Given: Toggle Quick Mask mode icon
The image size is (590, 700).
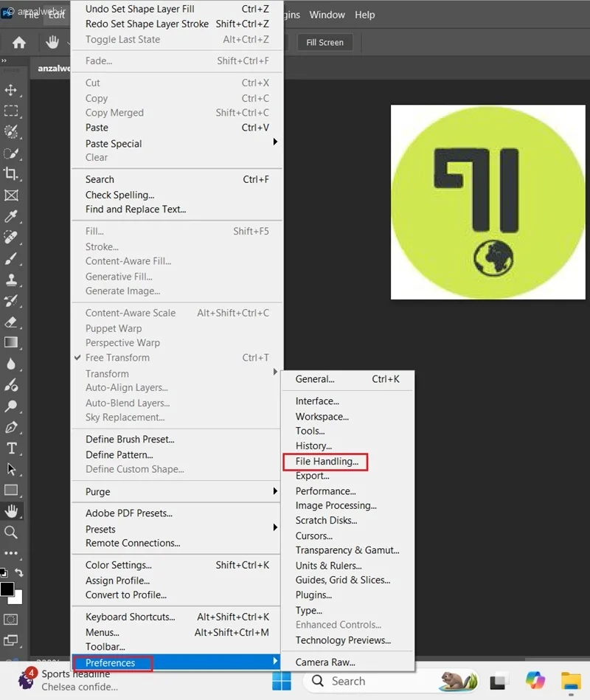Looking at the screenshot, I should [11, 620].
